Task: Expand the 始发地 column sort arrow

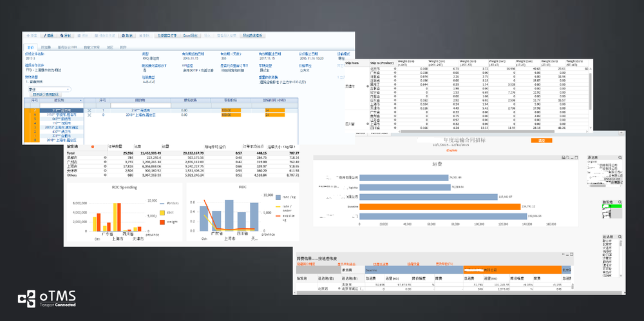Action: 81,101
